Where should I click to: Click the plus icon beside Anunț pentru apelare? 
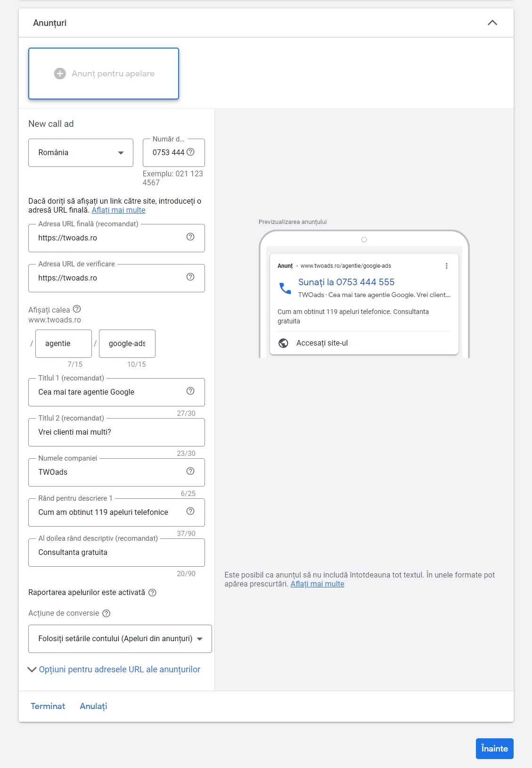pos(60,74)
